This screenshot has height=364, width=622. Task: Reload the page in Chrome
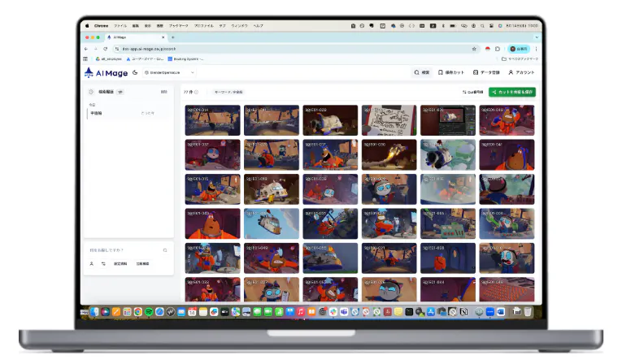click(105, 49)
